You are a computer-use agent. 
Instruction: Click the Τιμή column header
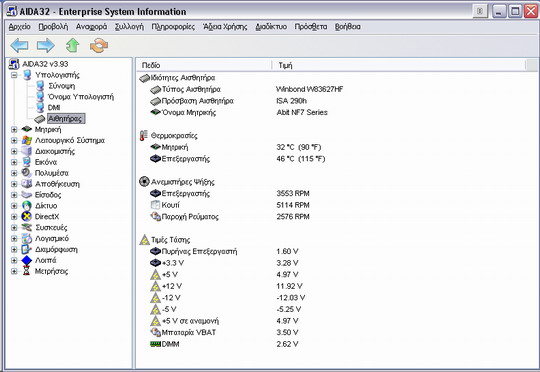[x=399, y=65]
